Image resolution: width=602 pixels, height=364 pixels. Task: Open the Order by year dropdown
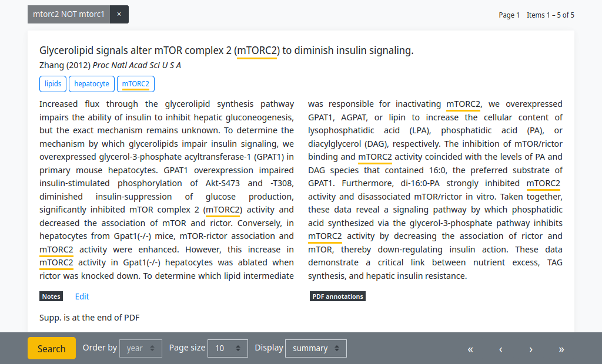click(x=141, y=348)
